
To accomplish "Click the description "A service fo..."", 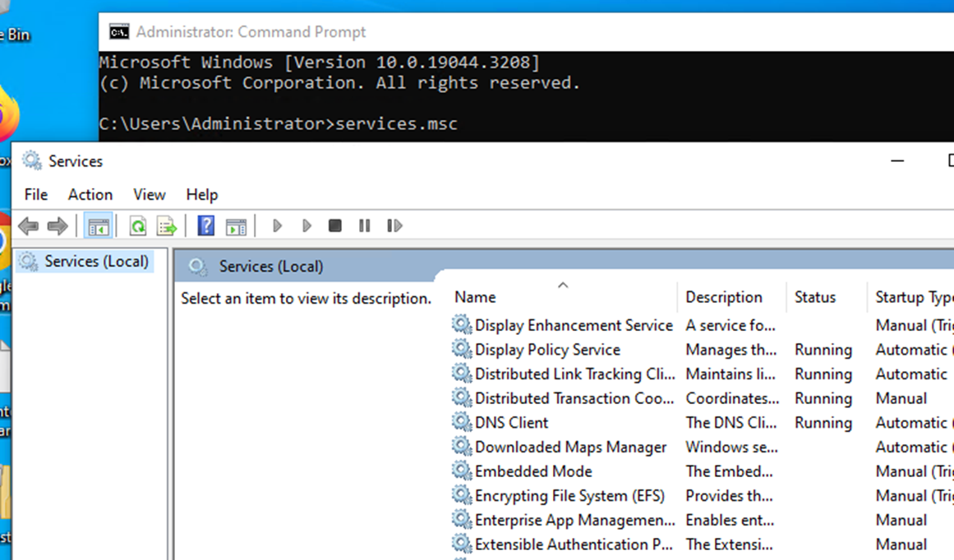I will click(x=730, y=325).
